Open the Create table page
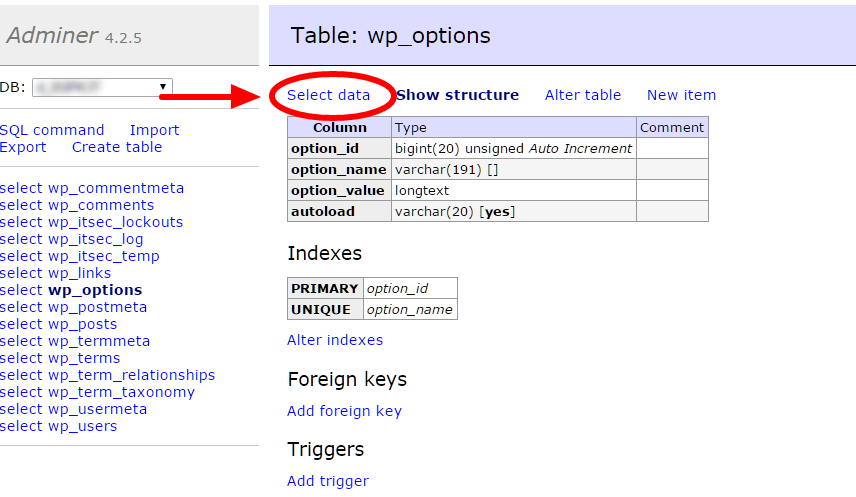 pyautogui.click(x=116, y=147)
